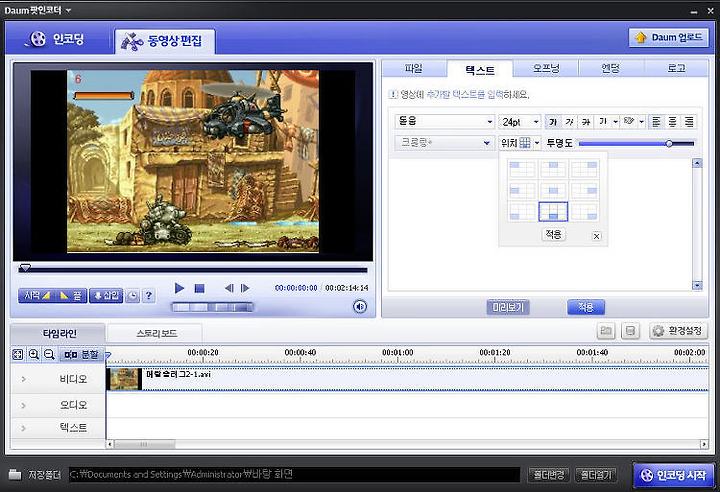Click 미리보기 to preview text

[x=508, y=307]
